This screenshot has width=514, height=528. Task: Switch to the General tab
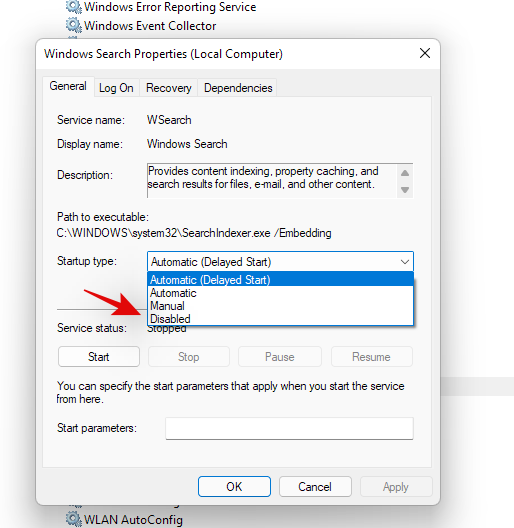(x=68, y=87)
